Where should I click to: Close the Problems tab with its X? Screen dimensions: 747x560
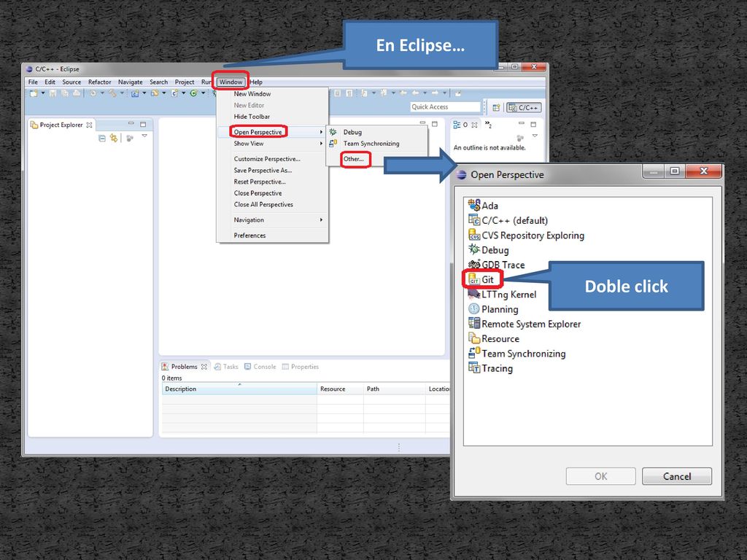click(204, 367)
